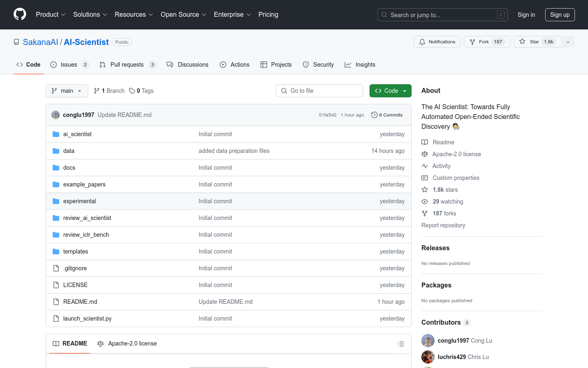Image resolution: width=588 pixels, height=368 pixels.
Task: Open the Enterprise dropdown menu
Action: (x=232, y=15)
